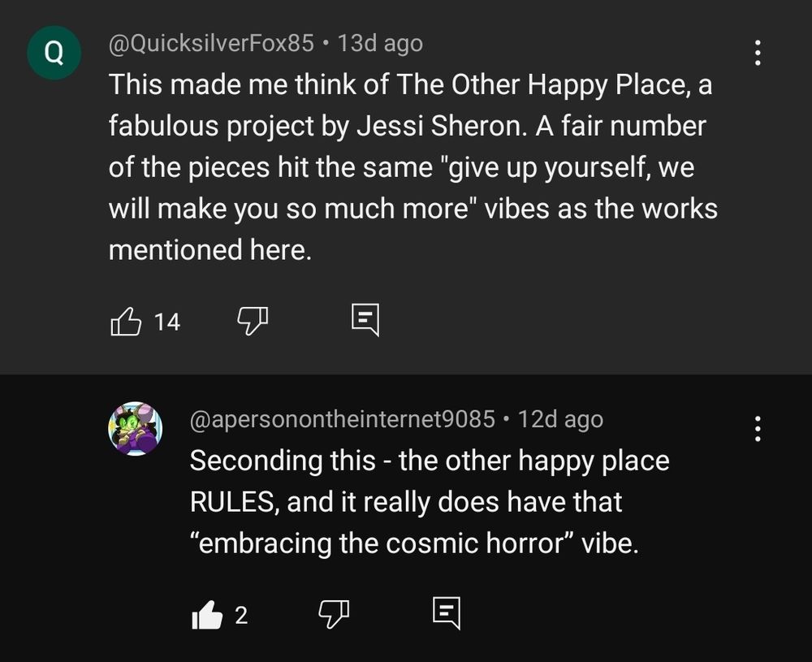Open options menu for @apersonontheinternet9085's reply

click(x=758, y=429)
